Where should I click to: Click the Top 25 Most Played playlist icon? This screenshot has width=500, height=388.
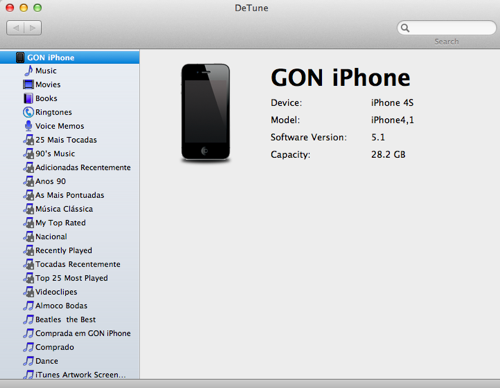tap(29, 278)
